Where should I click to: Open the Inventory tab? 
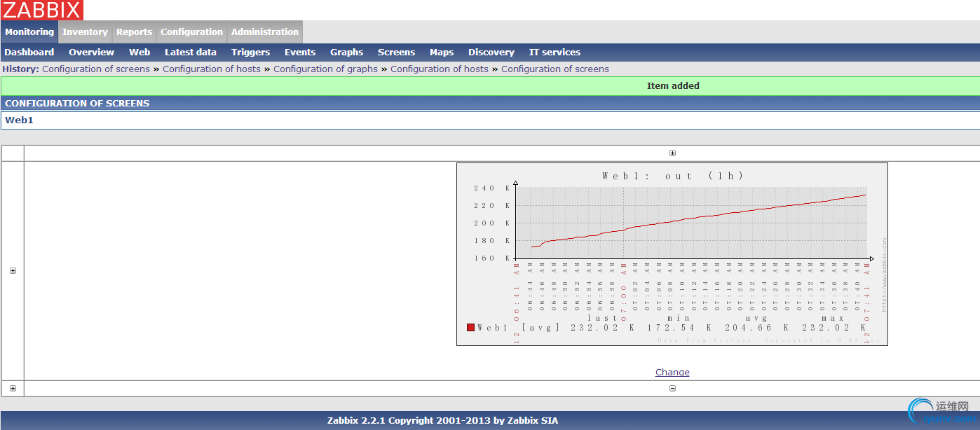[85, 32]
